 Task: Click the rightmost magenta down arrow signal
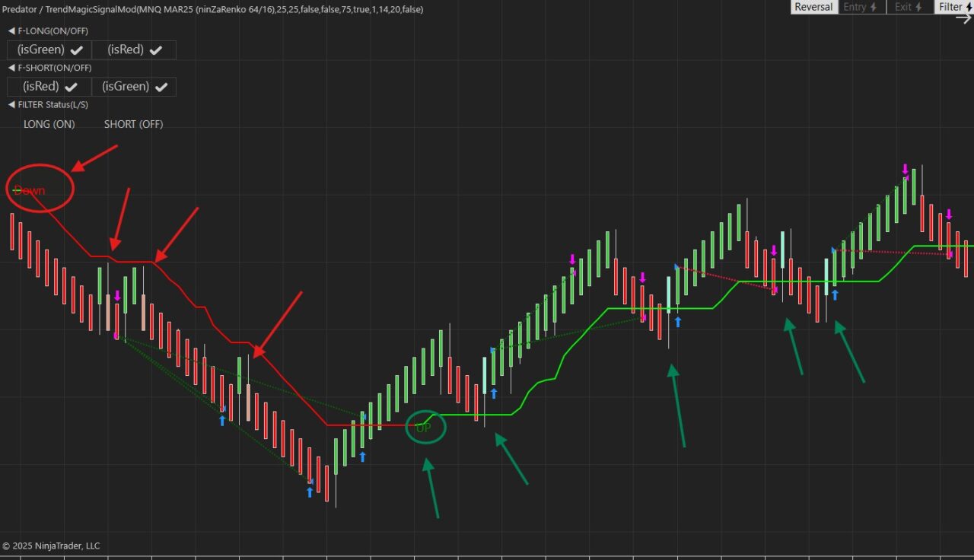coord(949,215)
